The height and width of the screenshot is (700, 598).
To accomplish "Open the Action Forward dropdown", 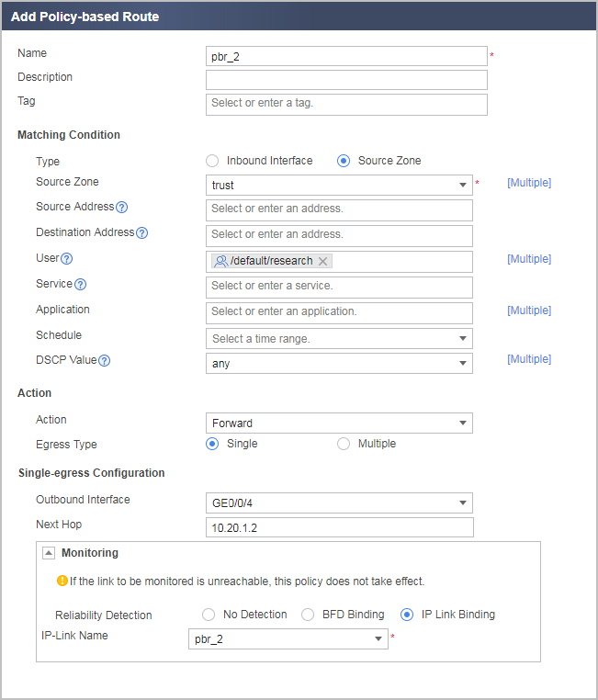I will [x=339, y=423].
